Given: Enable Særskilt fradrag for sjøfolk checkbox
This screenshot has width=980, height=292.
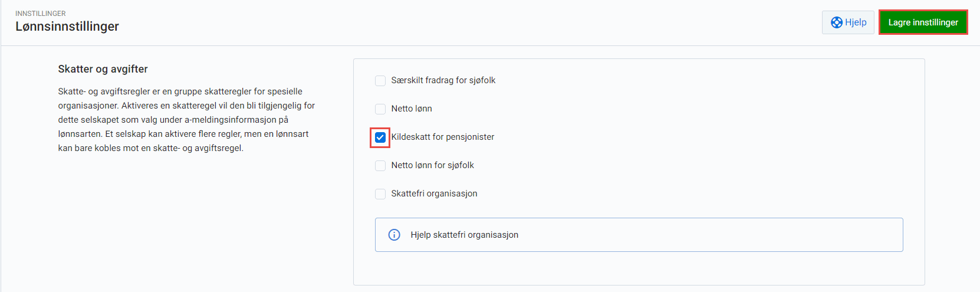Looking at the screenshot, I should pyautogui.click(x=380, y=80).
